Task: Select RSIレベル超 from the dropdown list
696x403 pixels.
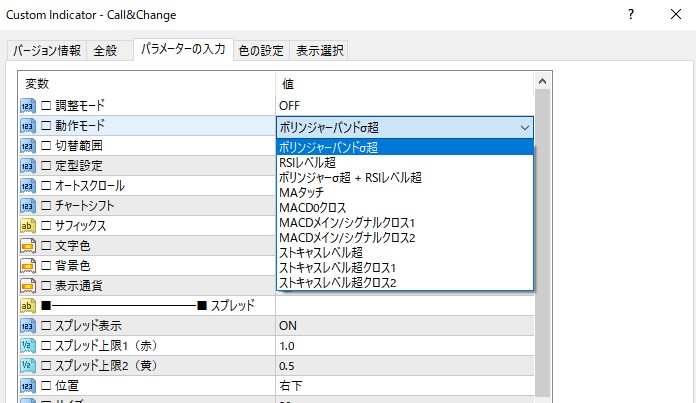Action: click(x=307, y=162)
